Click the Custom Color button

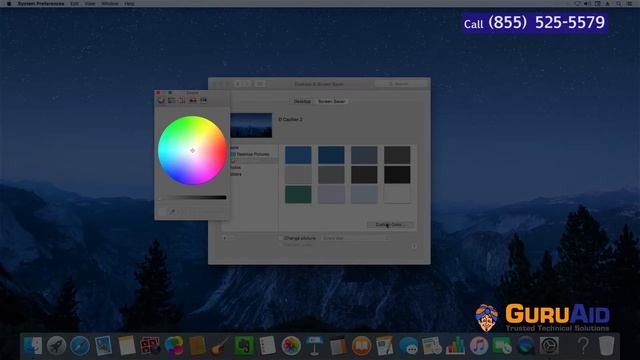[x=389, y=225]
